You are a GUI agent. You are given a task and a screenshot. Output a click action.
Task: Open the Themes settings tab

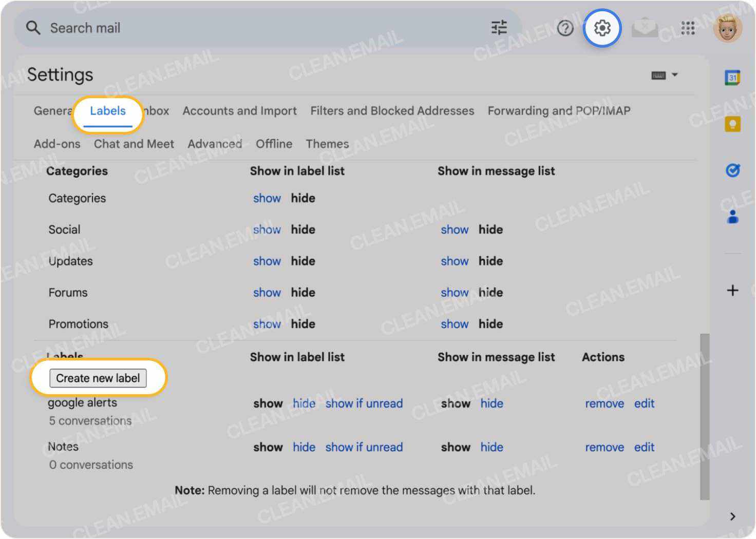pyautogui.click(x=327, y=144)
